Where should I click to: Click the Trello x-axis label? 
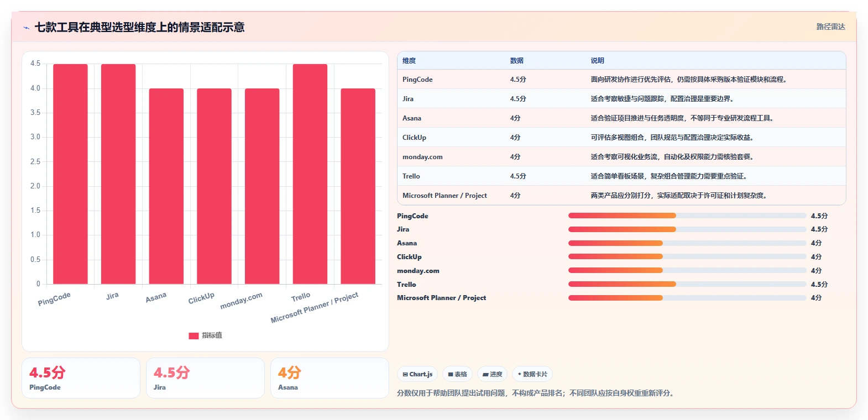click(x=301, y=297)
